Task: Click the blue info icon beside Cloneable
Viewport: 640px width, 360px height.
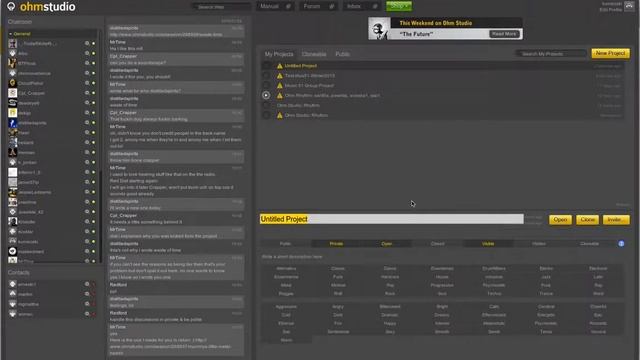Action: [621, 244]
